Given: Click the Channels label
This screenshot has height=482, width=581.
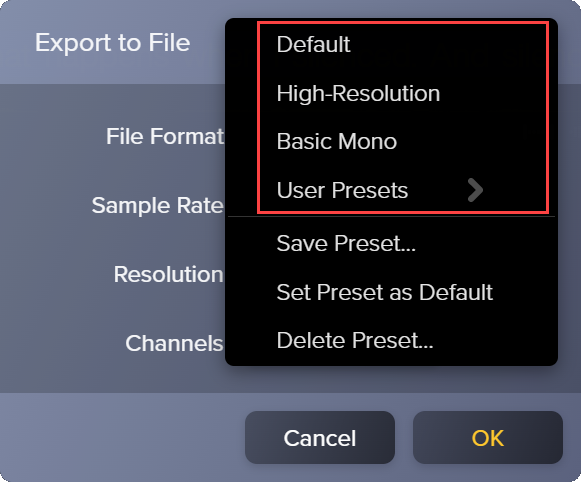Looking at the screenshot, I should [x=174, y=343].
